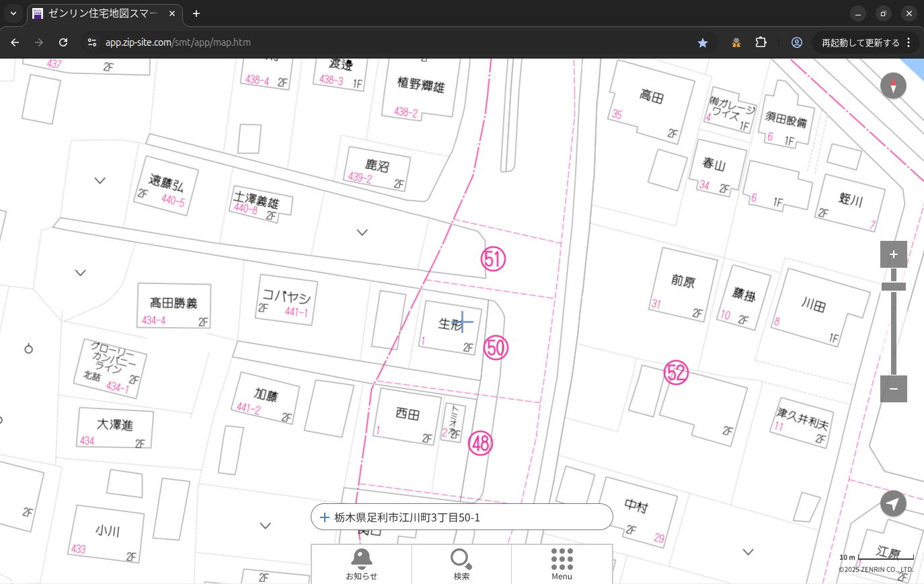Open Chrome profile avatar icon

point(797,42)
